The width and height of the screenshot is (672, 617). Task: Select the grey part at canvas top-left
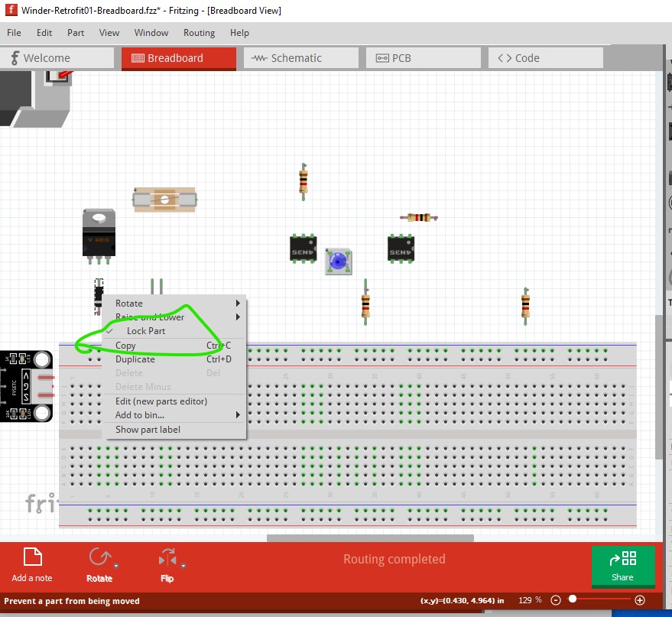click(34, 99)
